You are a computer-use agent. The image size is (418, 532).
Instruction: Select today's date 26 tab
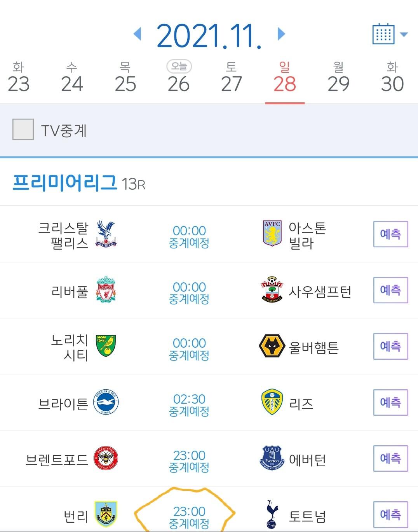pyautogui.click(x=179, y=78)
